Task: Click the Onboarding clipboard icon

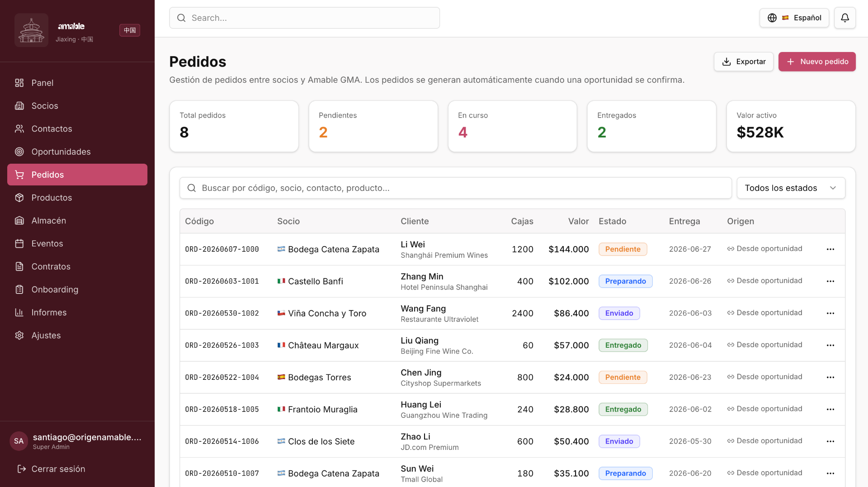Action: point(19,289)
